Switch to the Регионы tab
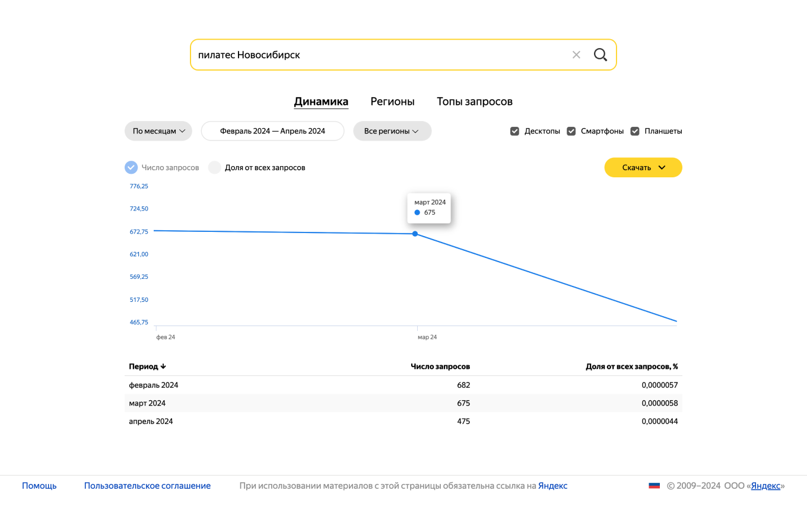Viewport: 807px width, 532px height. tap(392, 101)
